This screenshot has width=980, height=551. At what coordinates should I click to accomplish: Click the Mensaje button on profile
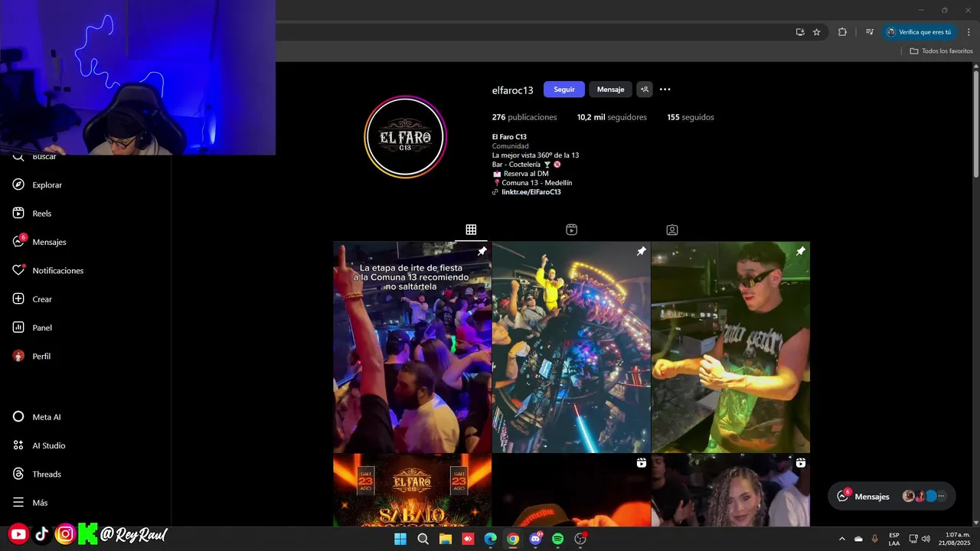click(610, 90)
